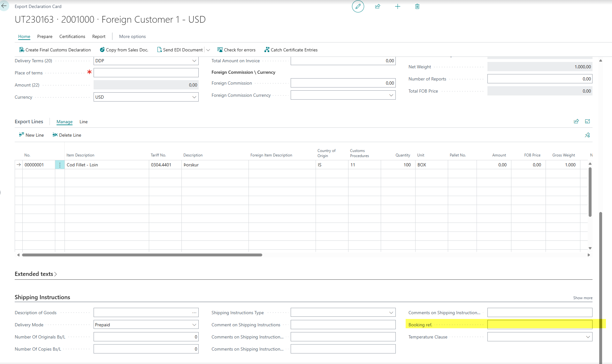Click the trash delete icon
Screen dimensions: 612x364
(417, 6)
